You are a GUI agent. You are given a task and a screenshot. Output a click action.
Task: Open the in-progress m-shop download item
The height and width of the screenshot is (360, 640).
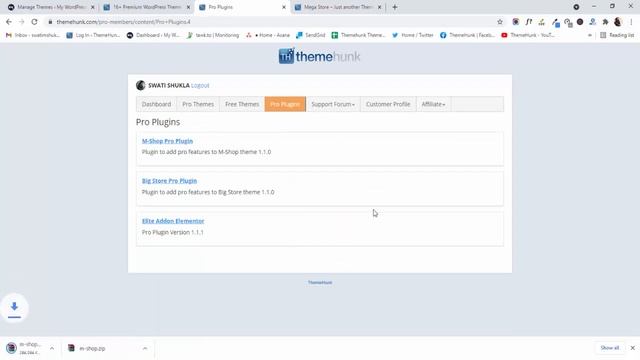[24, 348]
